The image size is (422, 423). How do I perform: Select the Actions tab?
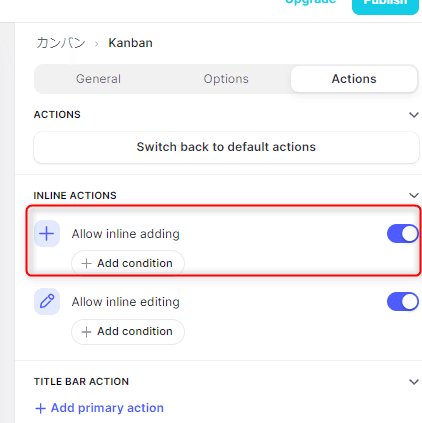(x=354, y=79)
